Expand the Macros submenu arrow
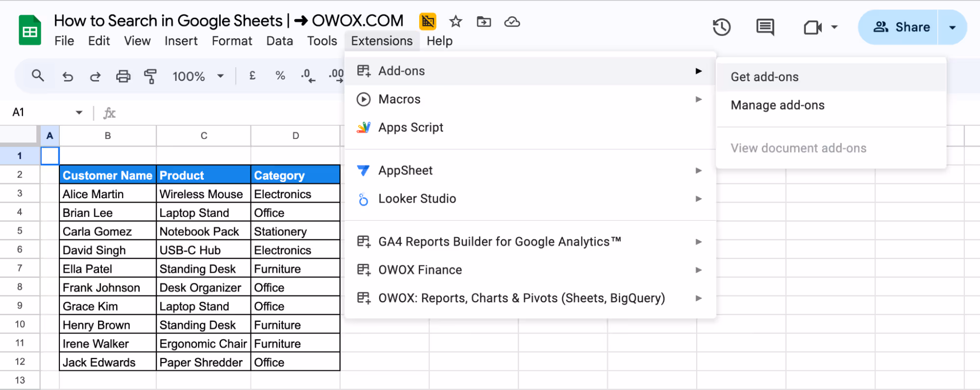Screen dimensions: 980x390 pyautogui.click(x=699, y=99)
